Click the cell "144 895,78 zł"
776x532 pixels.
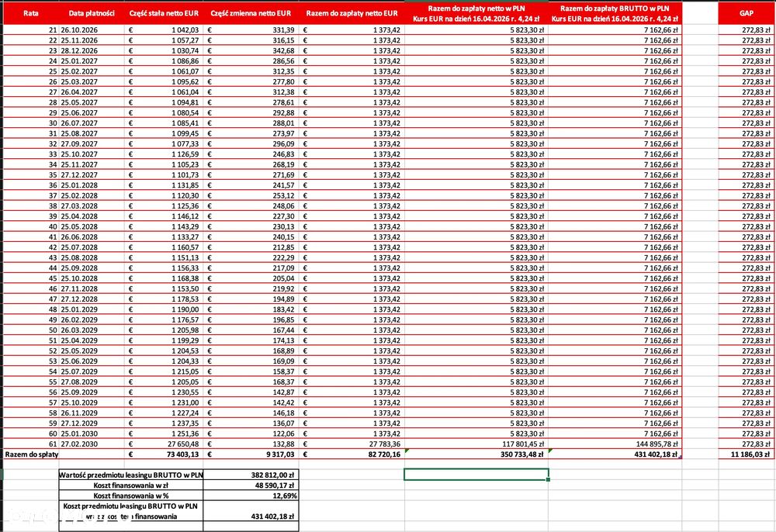pyautogui.click(x=615, y=444)
